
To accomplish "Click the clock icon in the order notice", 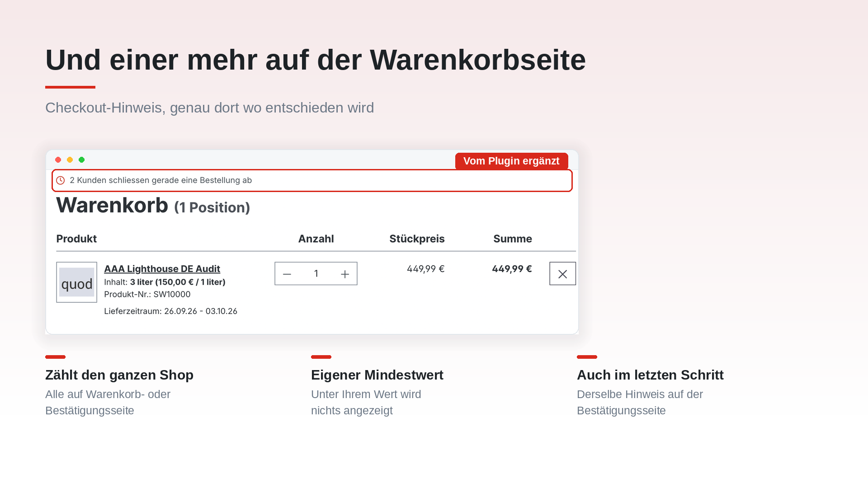I will (60, 180).
